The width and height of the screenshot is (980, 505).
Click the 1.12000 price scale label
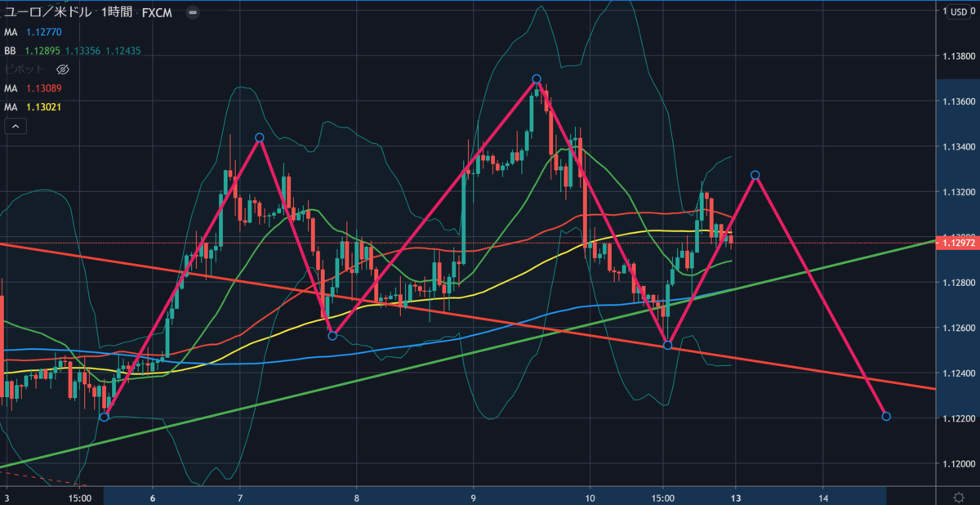(x=959, y=464)
